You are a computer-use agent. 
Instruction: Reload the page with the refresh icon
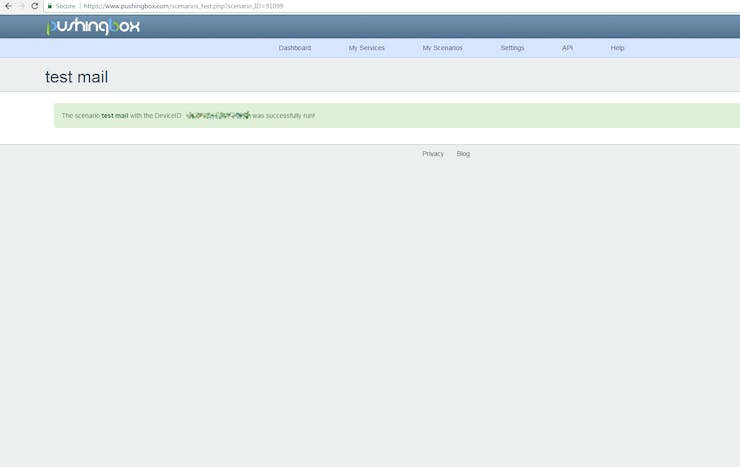[x=34, y=6]
